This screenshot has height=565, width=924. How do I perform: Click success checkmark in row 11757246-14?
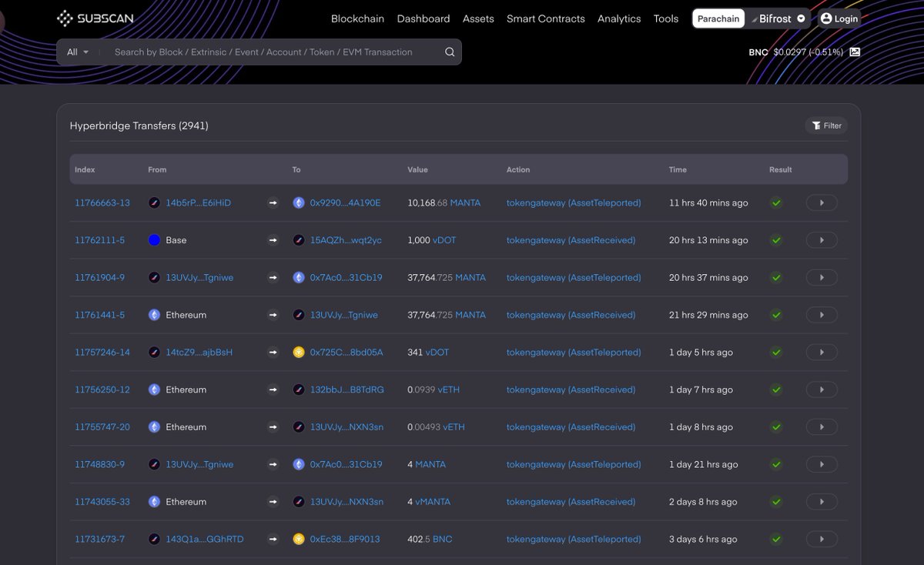click(x=776, y=353)
